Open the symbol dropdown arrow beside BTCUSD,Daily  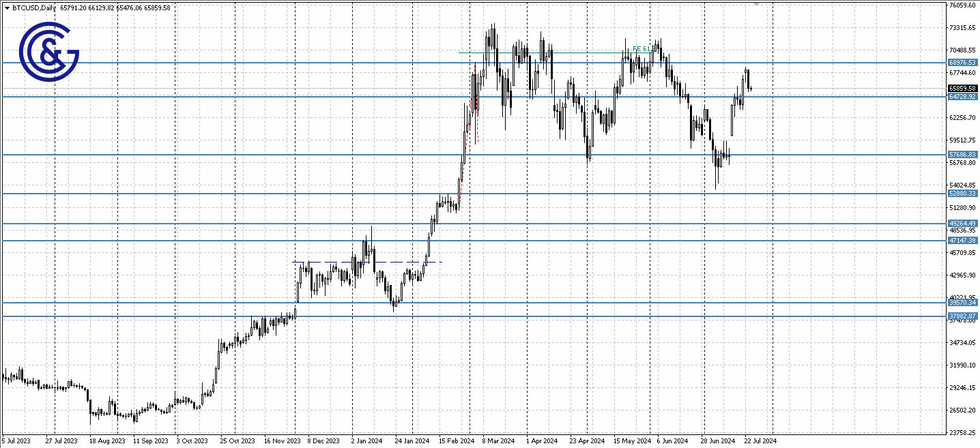coord(6,8)
